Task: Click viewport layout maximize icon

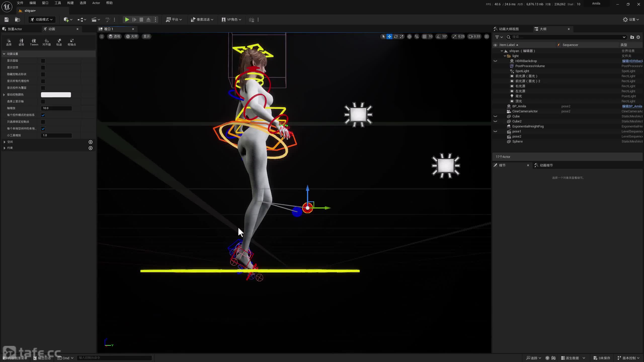Action: point(487,36)
